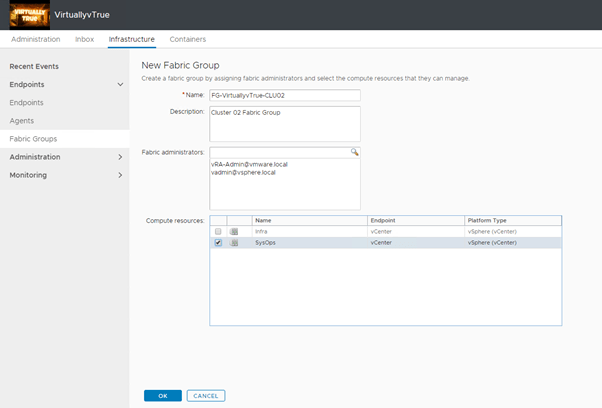Screen dimensions: 602x408
Task: Open the Inbox tab
Action: [85, 39]
